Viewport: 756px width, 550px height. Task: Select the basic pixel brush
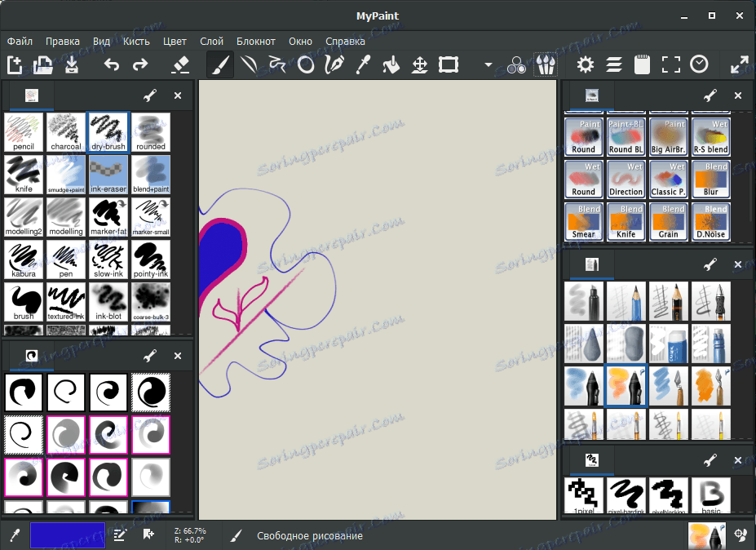click(x=710, y=495)
